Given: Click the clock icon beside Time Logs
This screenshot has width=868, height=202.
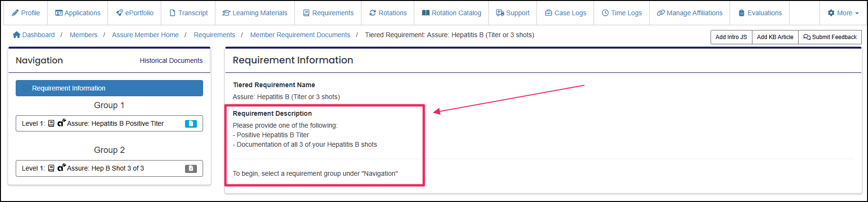Looking at the screenshot, I should (x=605, y=13).
